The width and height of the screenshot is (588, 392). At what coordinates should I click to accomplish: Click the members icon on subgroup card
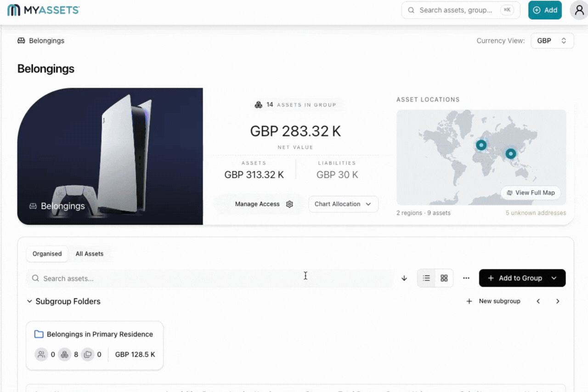point(41,354)
